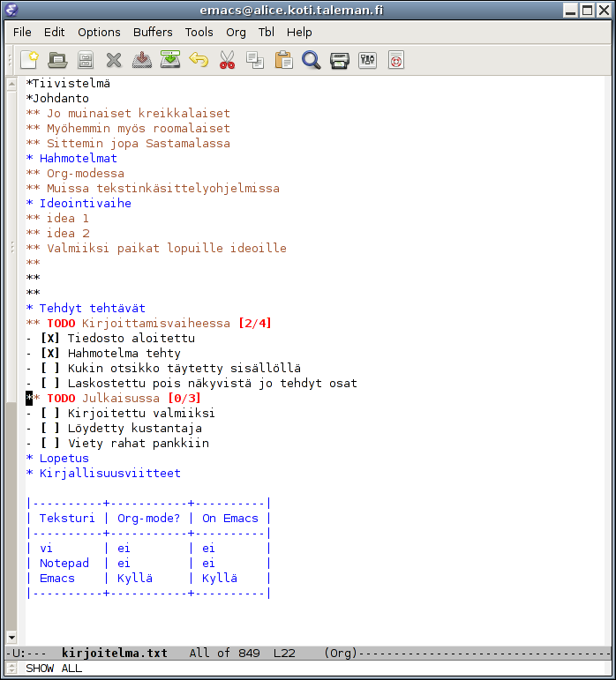Fold the TODO Kirjoittamisvaiheessa heading stars
The image size is (616, 680).
[33, 323]
